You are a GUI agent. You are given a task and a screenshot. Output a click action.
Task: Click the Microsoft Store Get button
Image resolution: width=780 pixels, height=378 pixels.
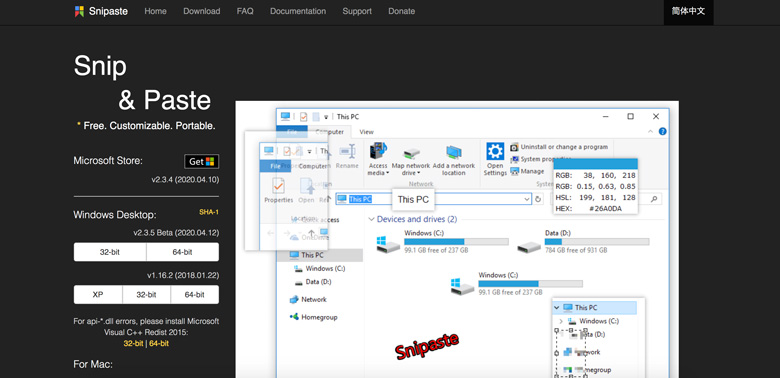tap(201, 162)
